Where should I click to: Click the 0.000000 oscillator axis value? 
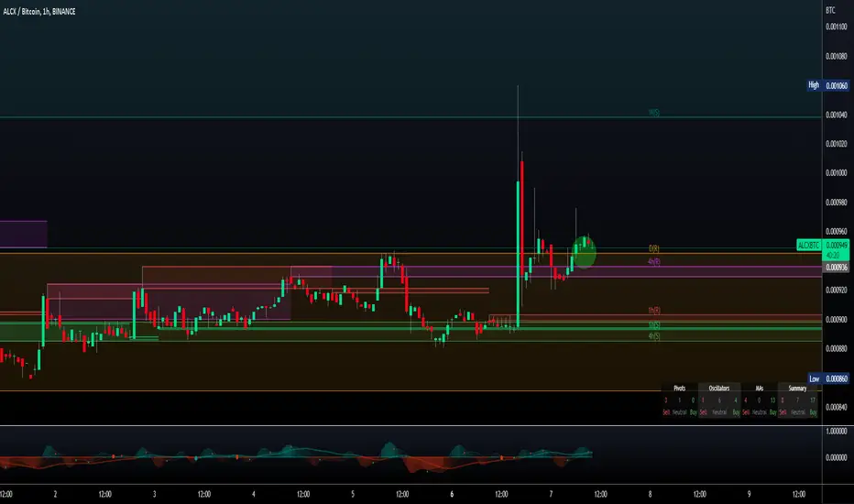coord(836,457)
